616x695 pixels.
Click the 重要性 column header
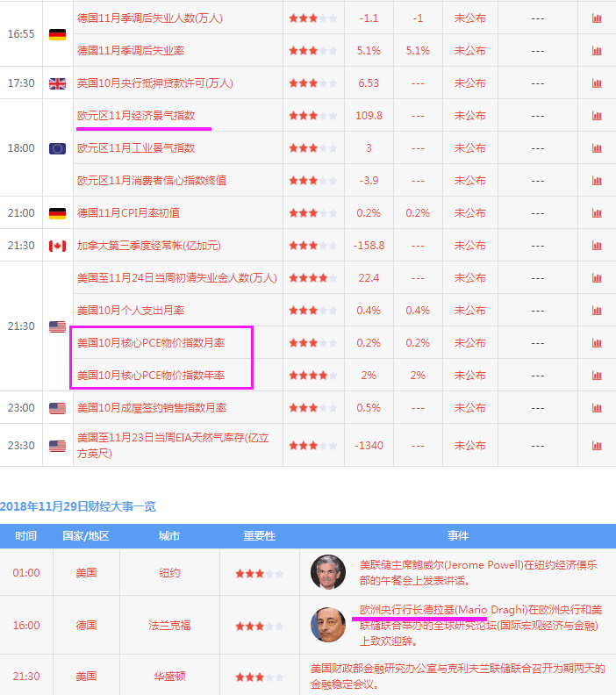tap(259, 535)
